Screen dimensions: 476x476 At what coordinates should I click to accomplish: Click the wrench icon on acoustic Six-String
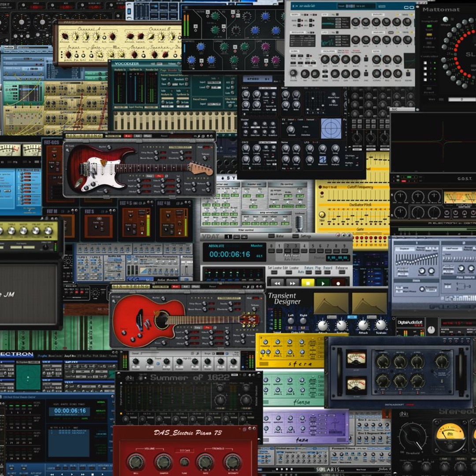click(248, 286)
